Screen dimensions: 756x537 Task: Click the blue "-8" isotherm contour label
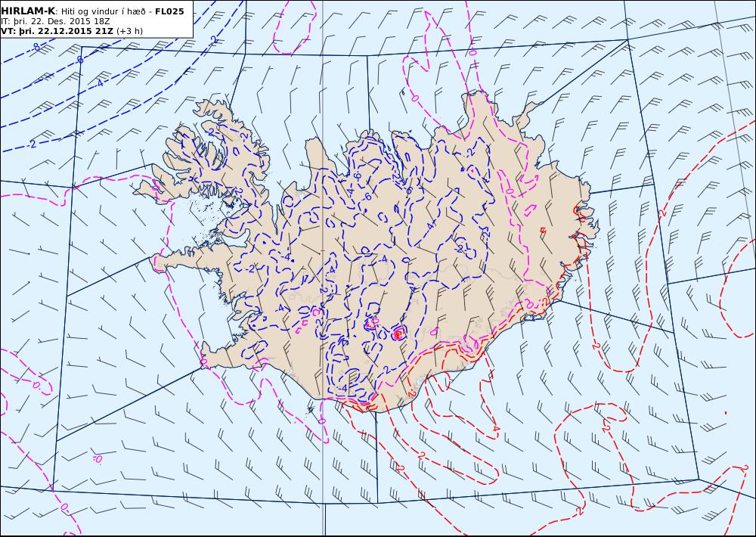click(36, 47)
